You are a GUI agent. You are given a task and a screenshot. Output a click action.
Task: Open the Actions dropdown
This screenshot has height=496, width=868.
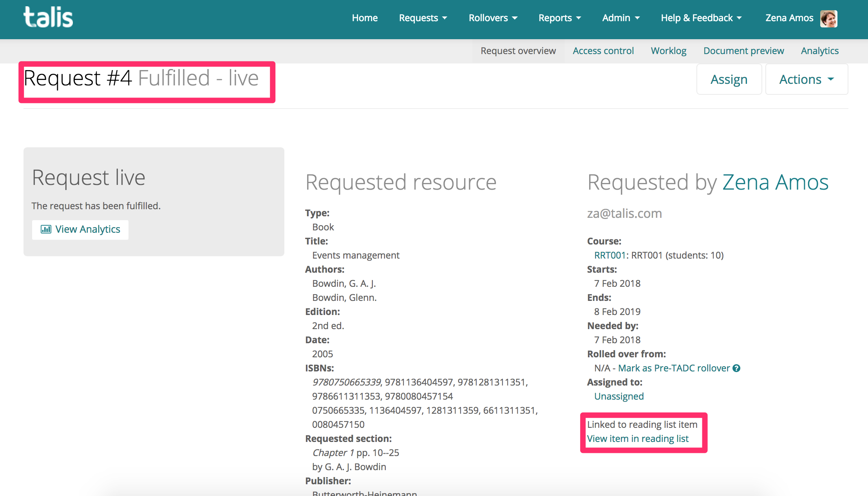[x=806, y=79]
